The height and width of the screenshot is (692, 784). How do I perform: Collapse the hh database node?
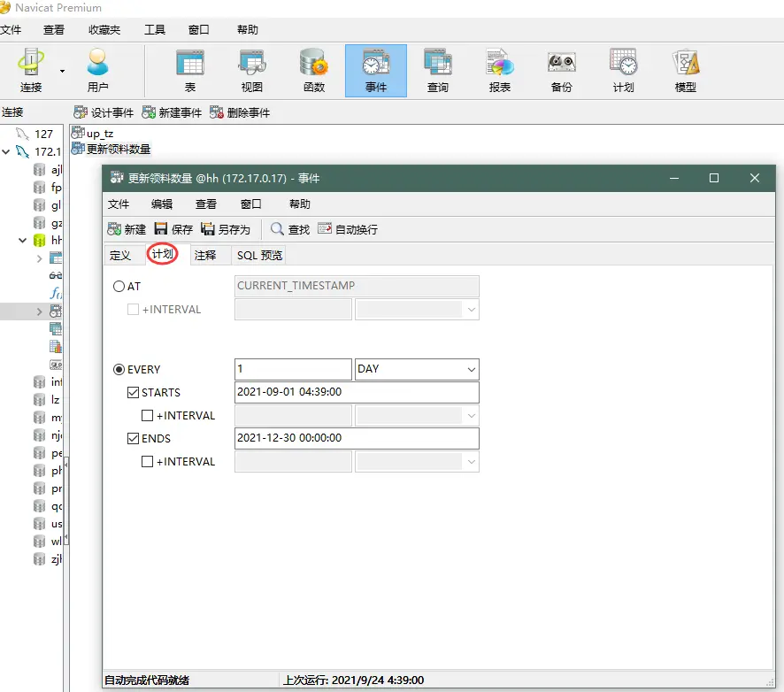point(22,241)
